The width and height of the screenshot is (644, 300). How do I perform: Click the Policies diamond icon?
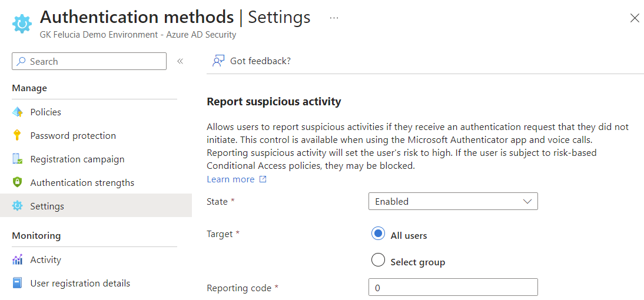point(17,112)
